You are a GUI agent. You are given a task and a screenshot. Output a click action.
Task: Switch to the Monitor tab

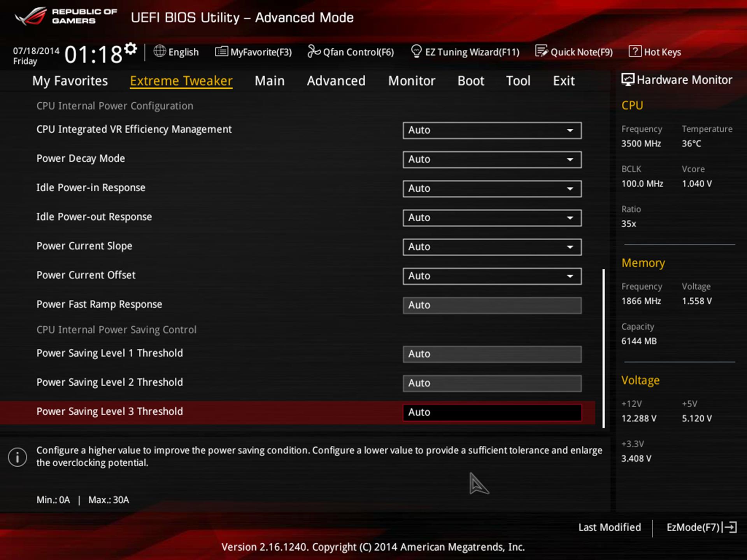point(411,81)
